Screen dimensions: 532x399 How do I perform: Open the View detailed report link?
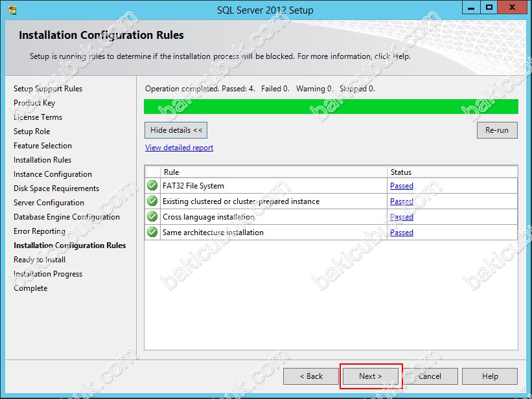179,148
